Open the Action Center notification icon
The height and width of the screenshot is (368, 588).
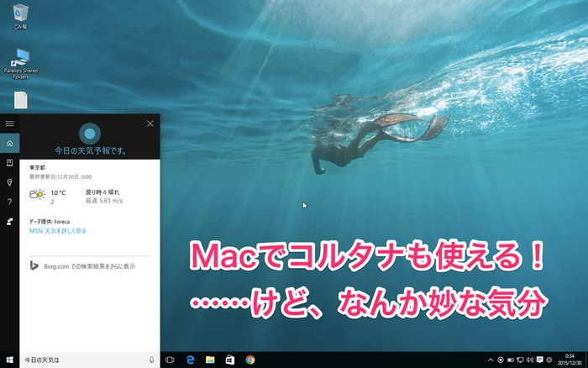[539, 360]
